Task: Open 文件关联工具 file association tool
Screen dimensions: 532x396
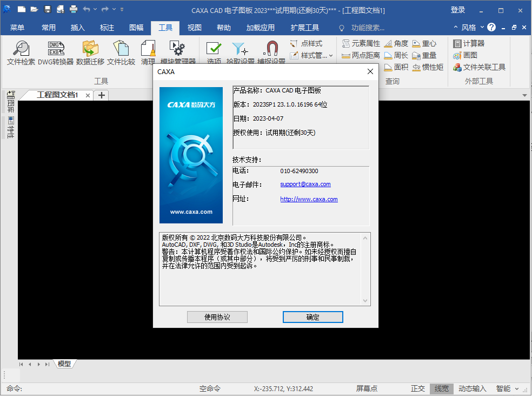Action: coord(480,67)
